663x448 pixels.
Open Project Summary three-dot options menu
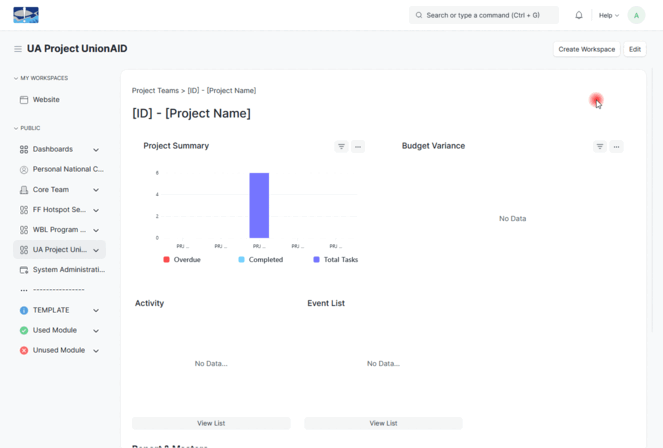pyautogui.click(x=358, y=147)
